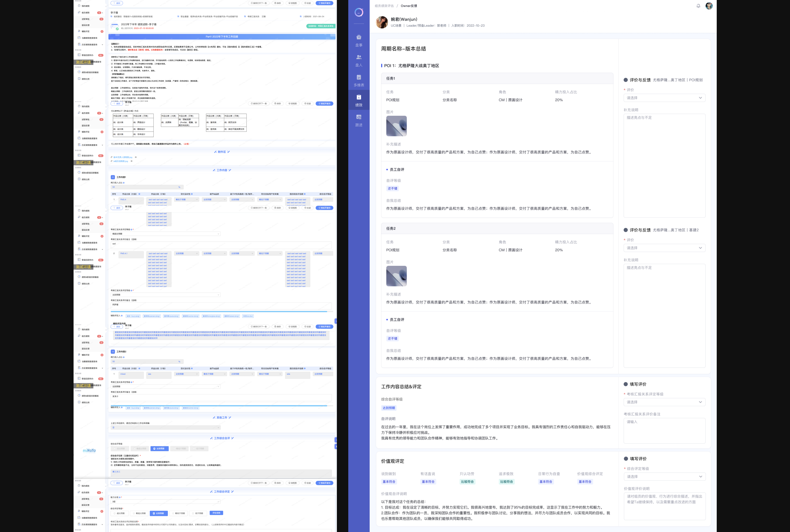Open 任务2 image thumbnail

pos(396,276)
